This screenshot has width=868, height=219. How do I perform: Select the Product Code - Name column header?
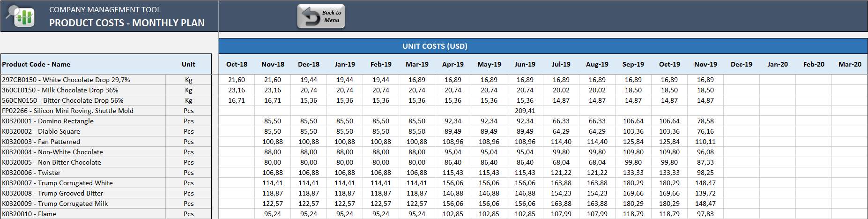[36, 64]
